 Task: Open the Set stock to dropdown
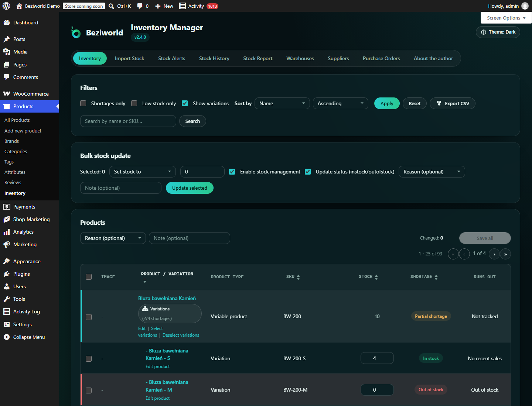point(143,172)
